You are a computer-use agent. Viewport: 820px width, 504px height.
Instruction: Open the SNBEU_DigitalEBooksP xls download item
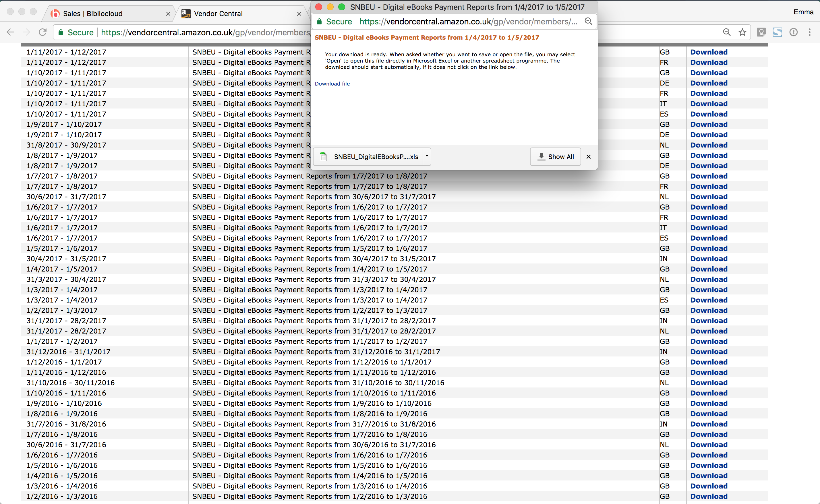coord(370,157)
